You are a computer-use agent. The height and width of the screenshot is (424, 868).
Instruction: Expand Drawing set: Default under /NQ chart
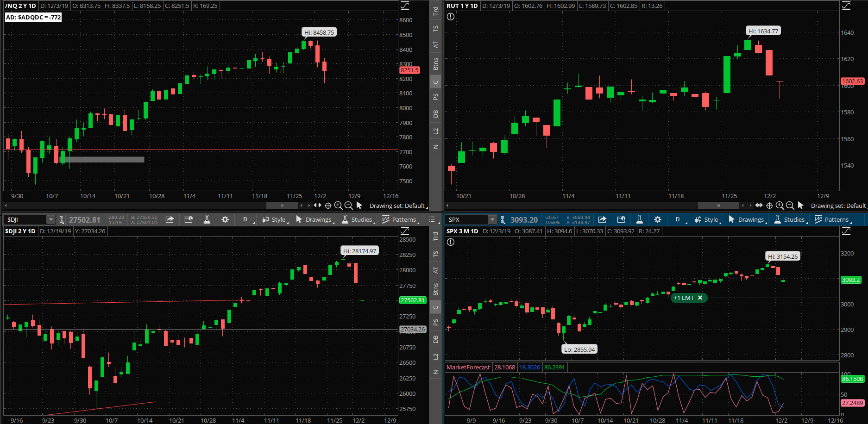398,206
